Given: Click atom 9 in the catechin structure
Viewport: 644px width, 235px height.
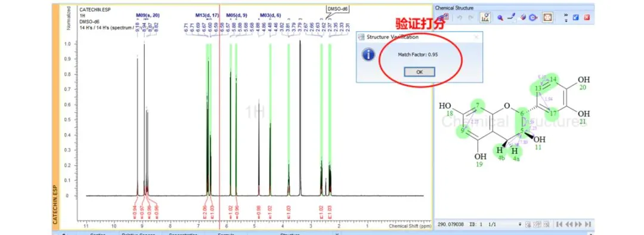Looking at the screenshot, I should 462,131.
